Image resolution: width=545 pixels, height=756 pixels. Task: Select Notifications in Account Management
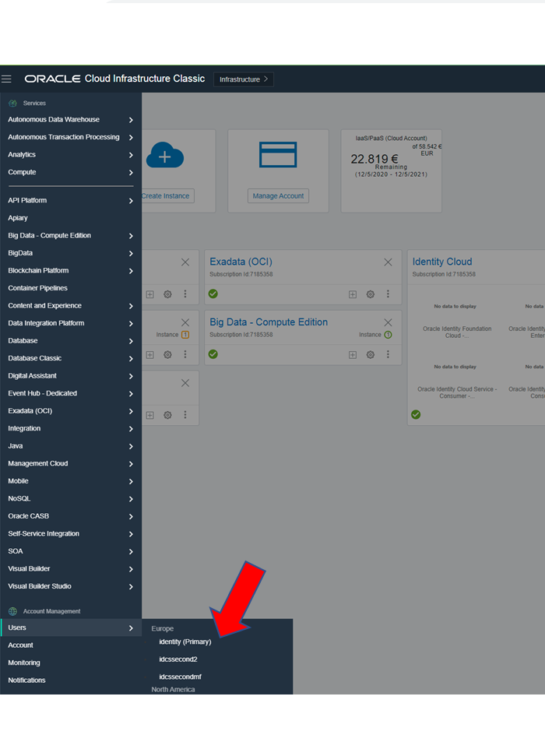click(x=26, y=680)
